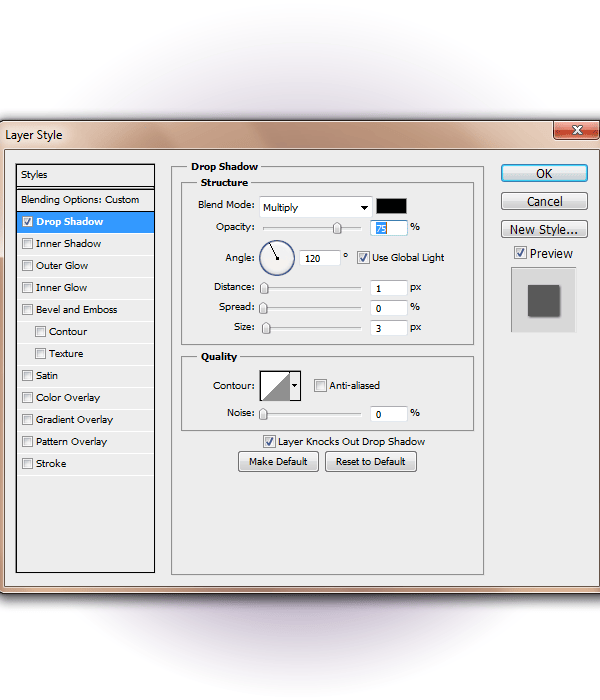Open the Bevel and Emboss settings
This screenshot has height=700, width=600.
76,310
